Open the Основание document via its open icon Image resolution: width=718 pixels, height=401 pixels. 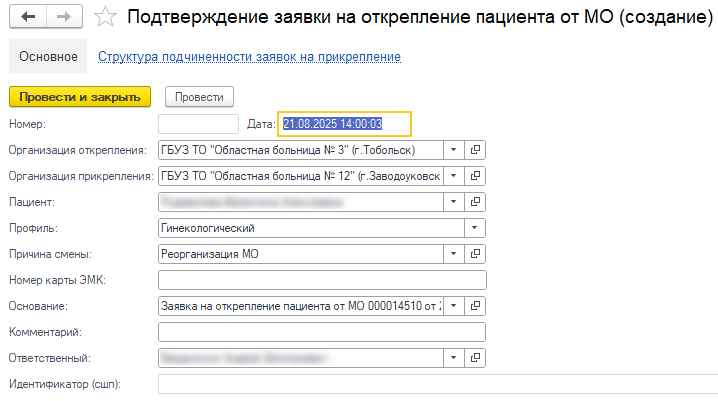(476, 306)
